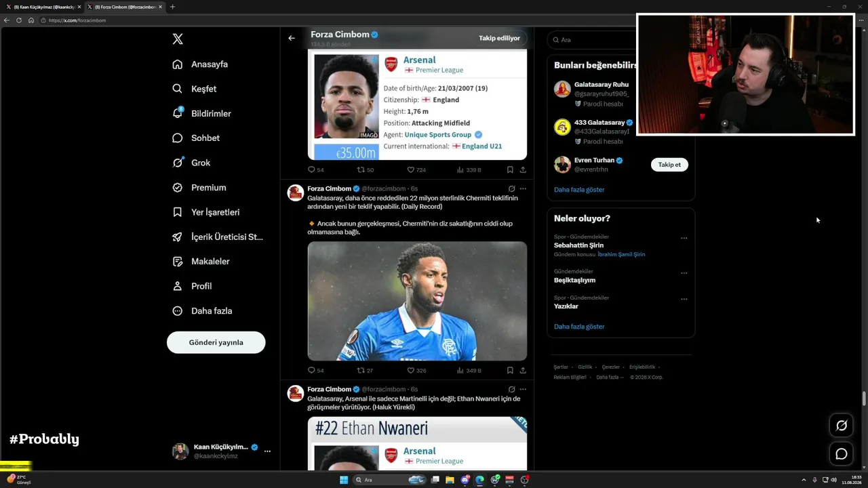Go back using the profile header arrow
Viewport: 868px width, 488px height.
point(292,38)
